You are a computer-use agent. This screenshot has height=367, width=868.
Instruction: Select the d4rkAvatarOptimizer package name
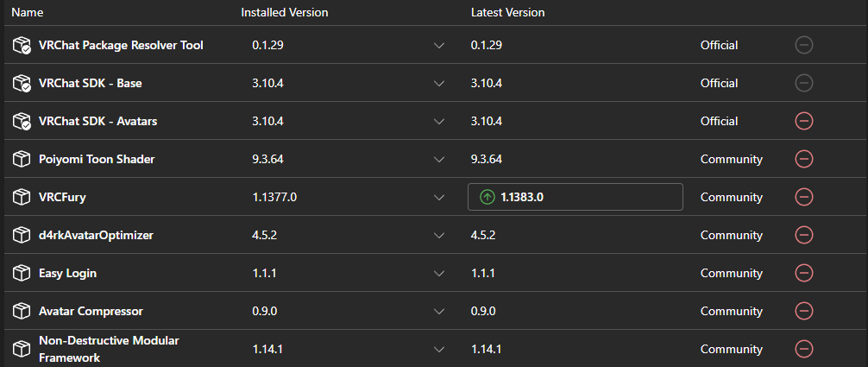tap(96, 235)
